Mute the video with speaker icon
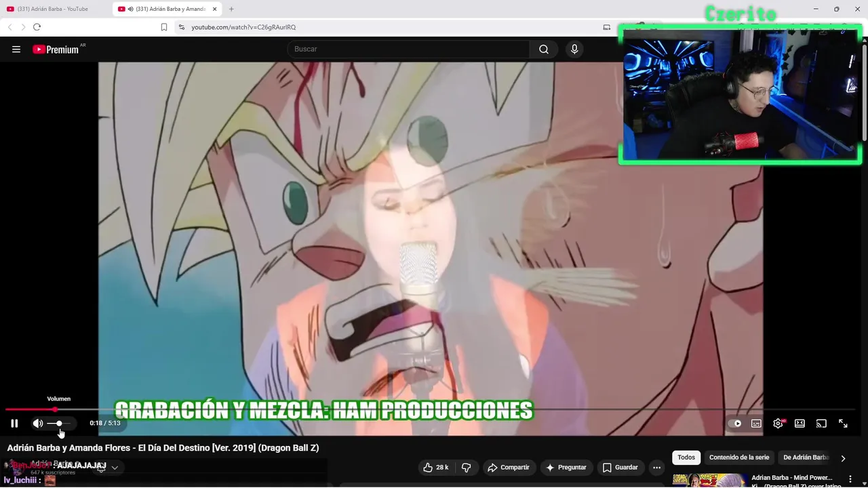 [x=38, y=423]
